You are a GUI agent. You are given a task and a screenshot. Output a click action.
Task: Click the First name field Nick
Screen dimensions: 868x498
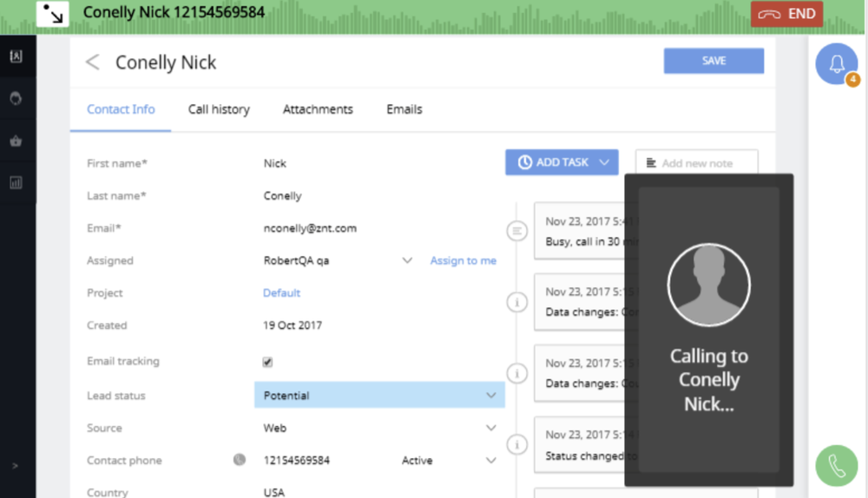[274, 163]
